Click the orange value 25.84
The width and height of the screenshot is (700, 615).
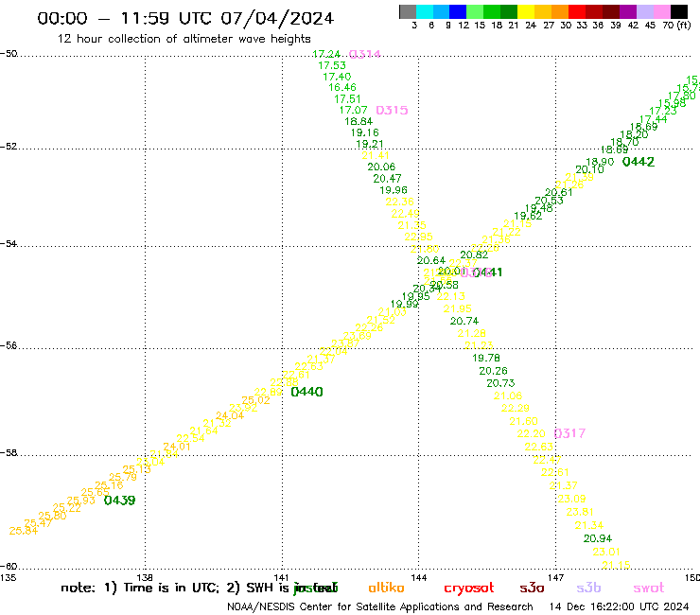(x=24, y=531)
